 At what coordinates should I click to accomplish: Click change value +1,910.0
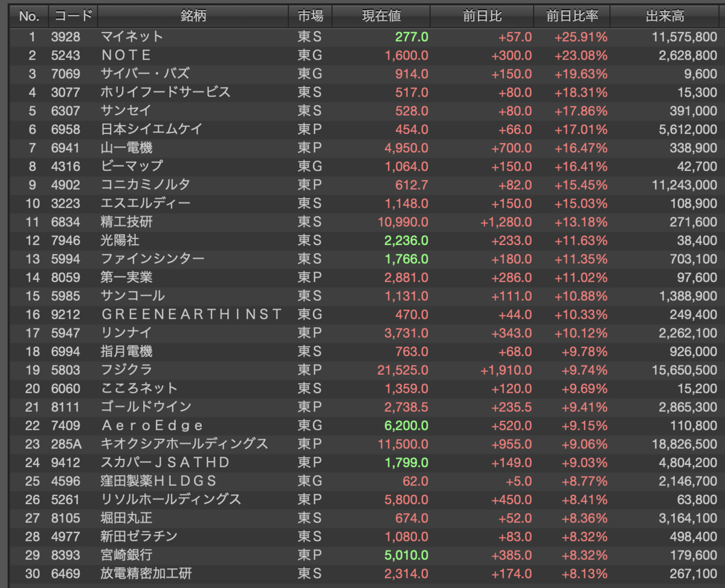506,370
